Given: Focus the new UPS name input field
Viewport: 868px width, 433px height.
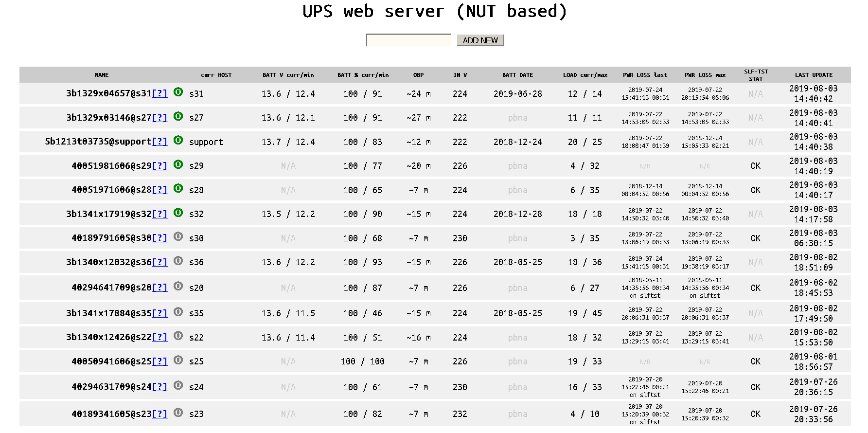Looking at the screenshot, I should pyautogui.click(x=408, y=40).
